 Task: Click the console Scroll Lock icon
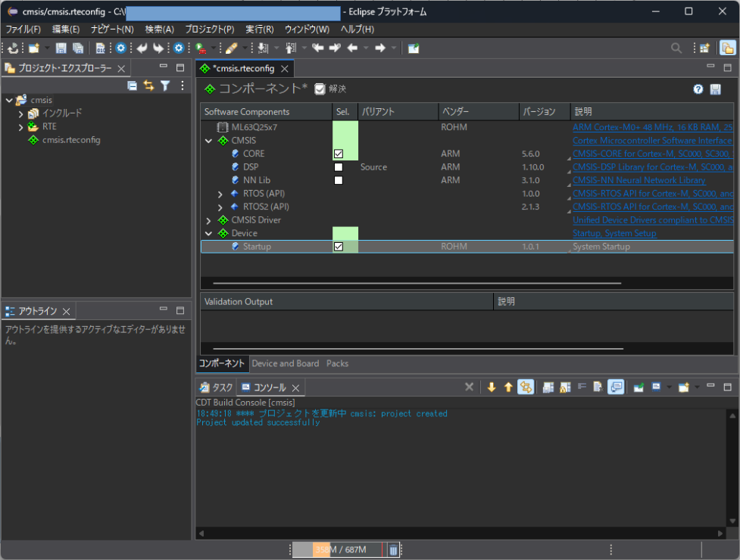tap(565, 387)
